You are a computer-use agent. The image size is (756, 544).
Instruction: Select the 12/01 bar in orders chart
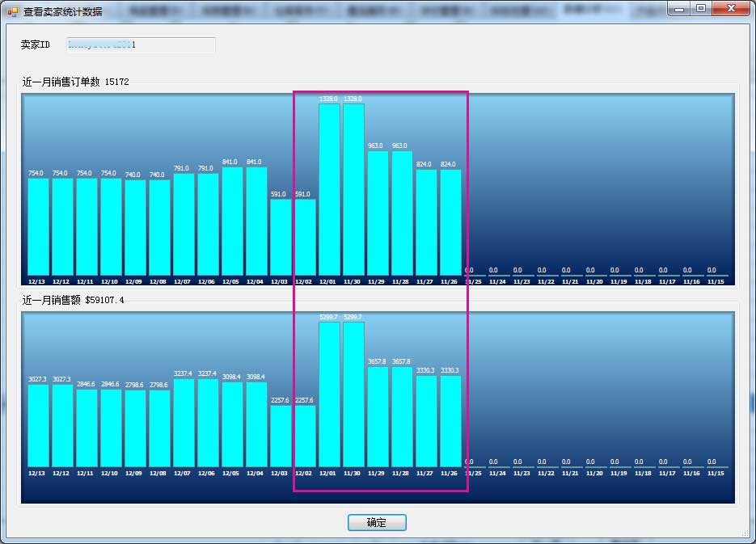(329, 189)
